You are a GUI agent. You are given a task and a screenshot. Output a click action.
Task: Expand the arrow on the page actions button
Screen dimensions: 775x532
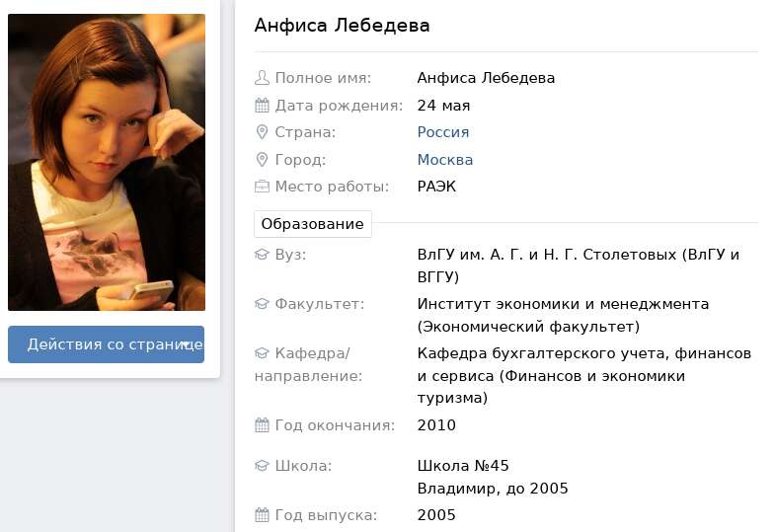click(x=186, y=343)
